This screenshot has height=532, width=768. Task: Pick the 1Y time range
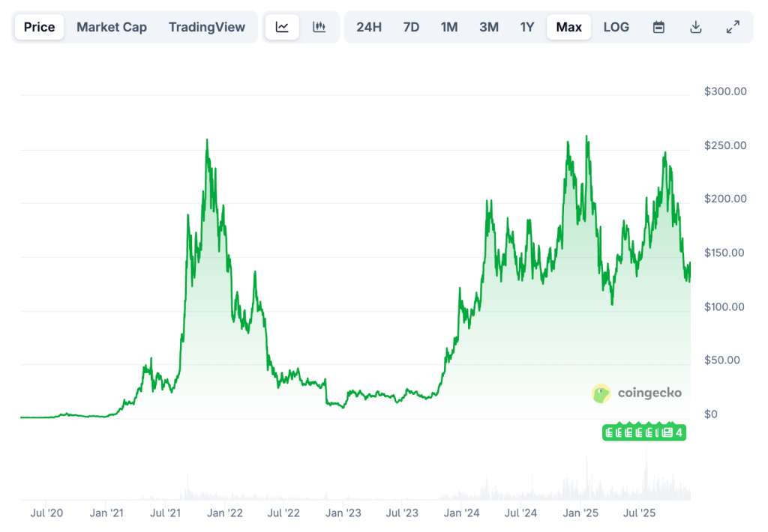point(527,27)
